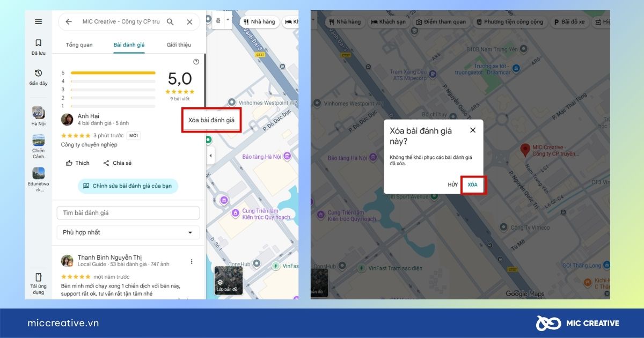The width and height of the screenshot is (644, 338).
Task: Open the Phù hợp nhất sort dropdown
Action: pyautogui.click(x=128, y=232)
